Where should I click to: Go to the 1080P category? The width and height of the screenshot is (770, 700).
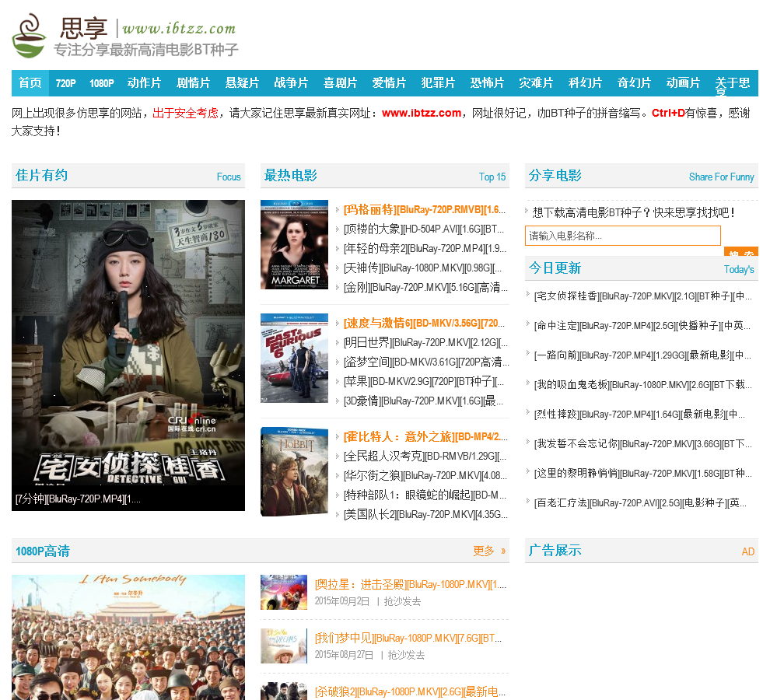(x=102, y=83)
